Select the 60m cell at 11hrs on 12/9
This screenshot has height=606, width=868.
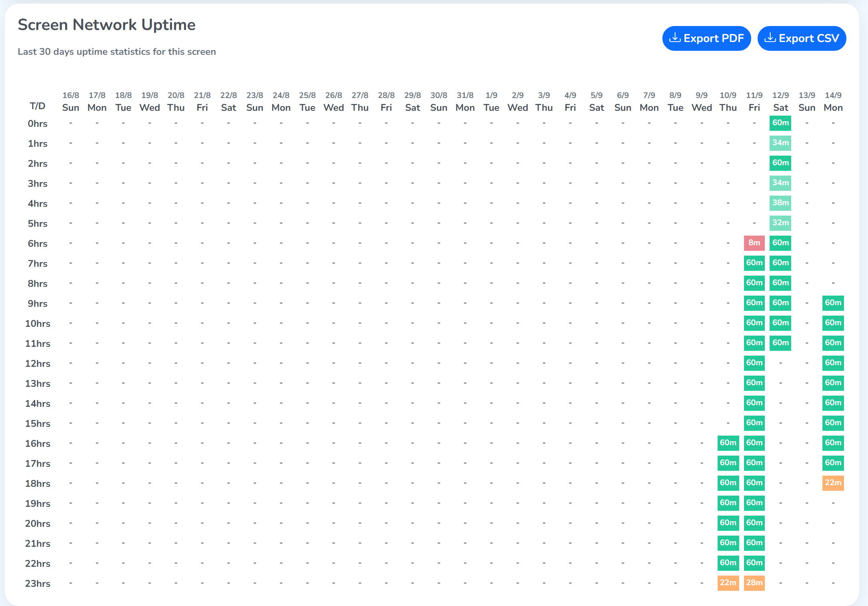(780, 343)
